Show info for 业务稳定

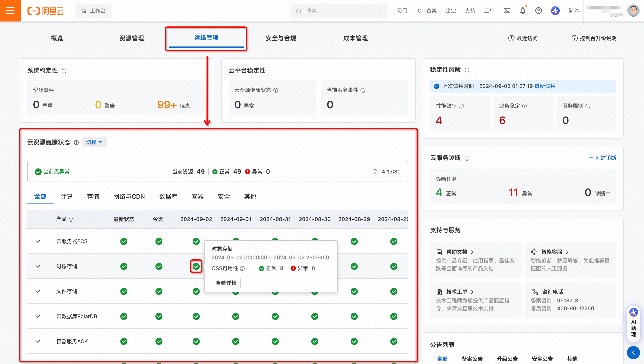[525, 106]
